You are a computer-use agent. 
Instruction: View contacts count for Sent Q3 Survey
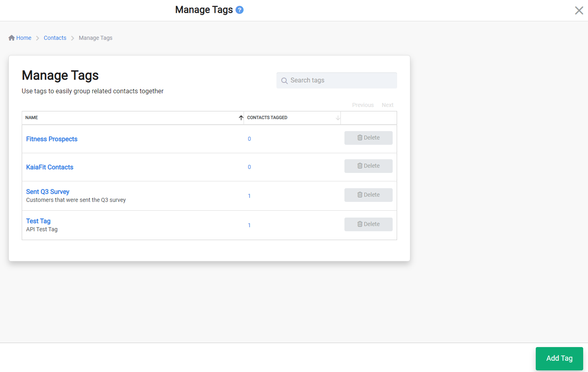249,196
